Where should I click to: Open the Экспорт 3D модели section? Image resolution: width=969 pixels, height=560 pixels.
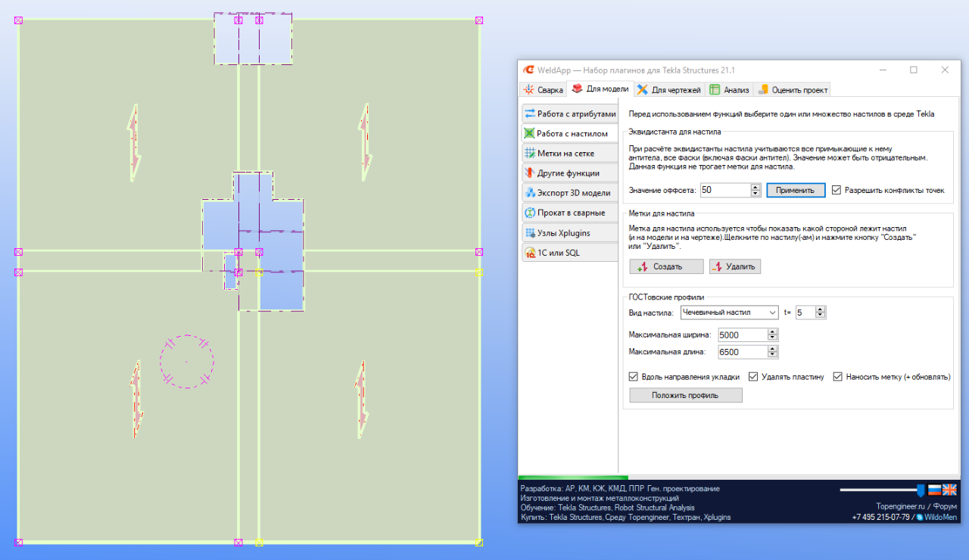pos(569,193)
